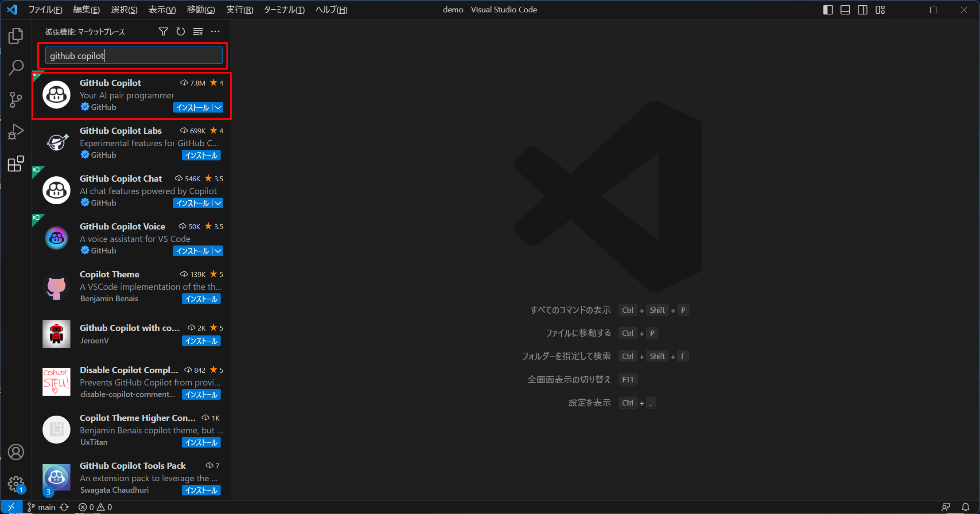Image resolution: width=980 pixels, height=514 pixels.
Task: Open the Manage gear icon
Action: click(16, 484)
